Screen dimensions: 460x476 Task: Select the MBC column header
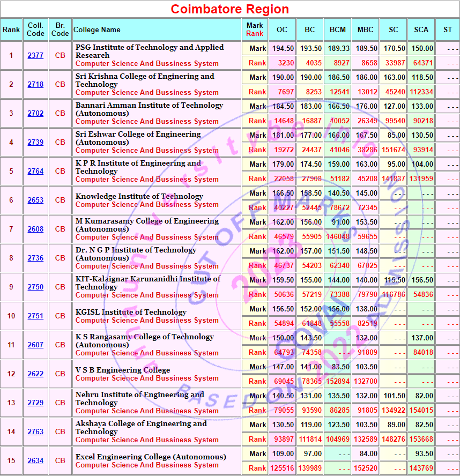point(365,30)
